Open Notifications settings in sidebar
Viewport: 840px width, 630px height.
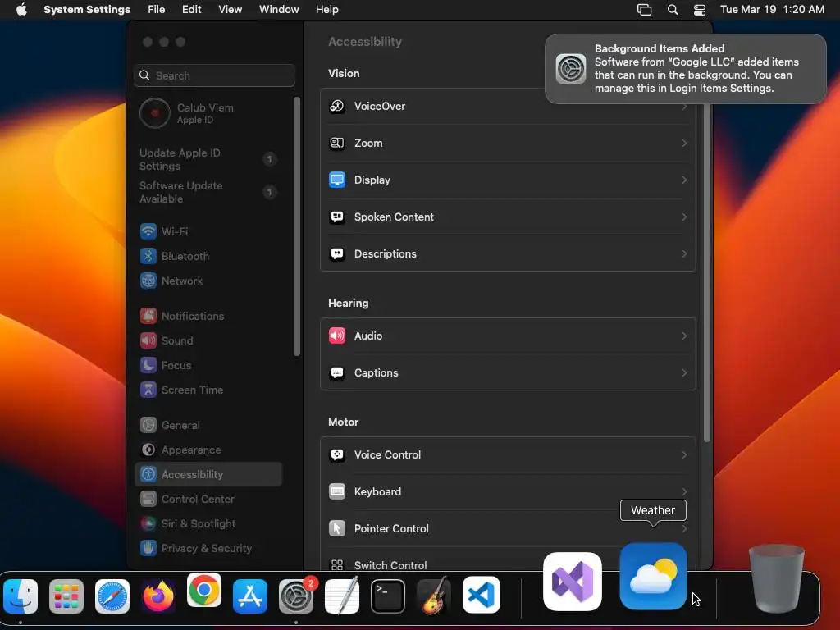click(208, 316)
